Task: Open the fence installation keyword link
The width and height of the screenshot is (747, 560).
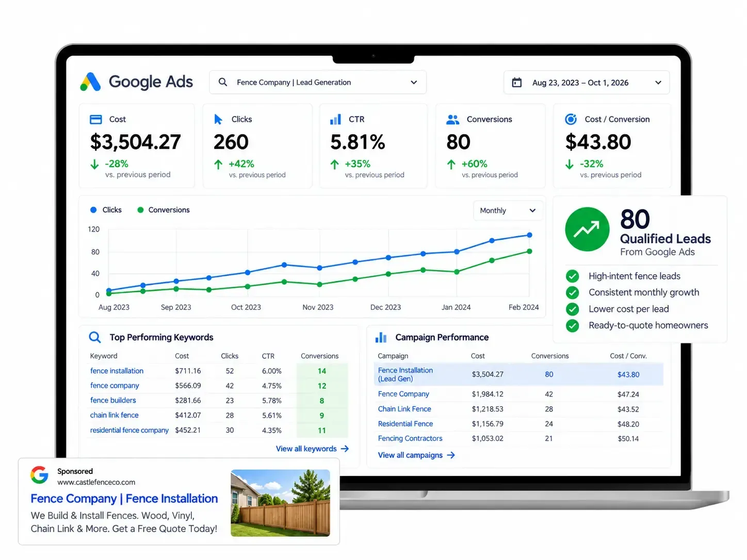Action: 117,371
